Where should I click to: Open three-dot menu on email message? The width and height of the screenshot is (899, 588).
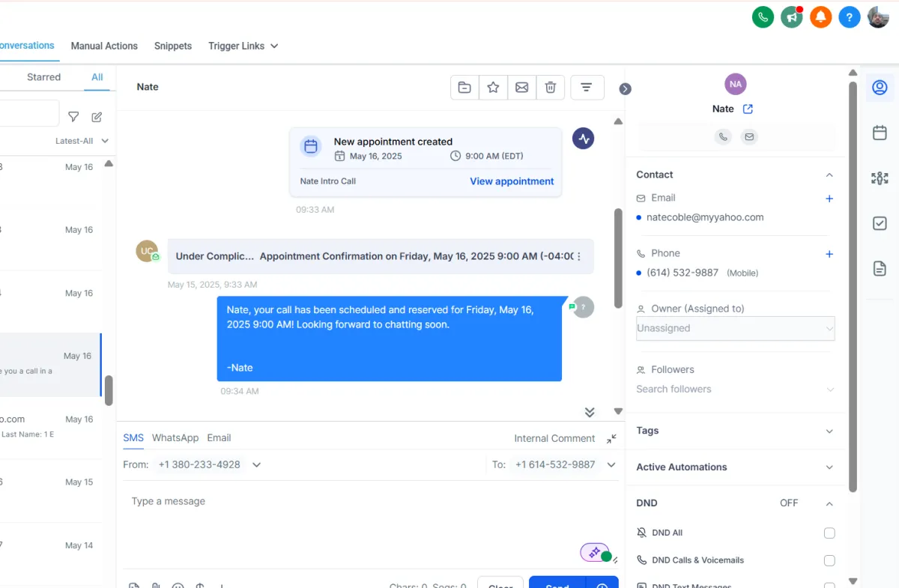pyautogui.click(x=579, y=256)
